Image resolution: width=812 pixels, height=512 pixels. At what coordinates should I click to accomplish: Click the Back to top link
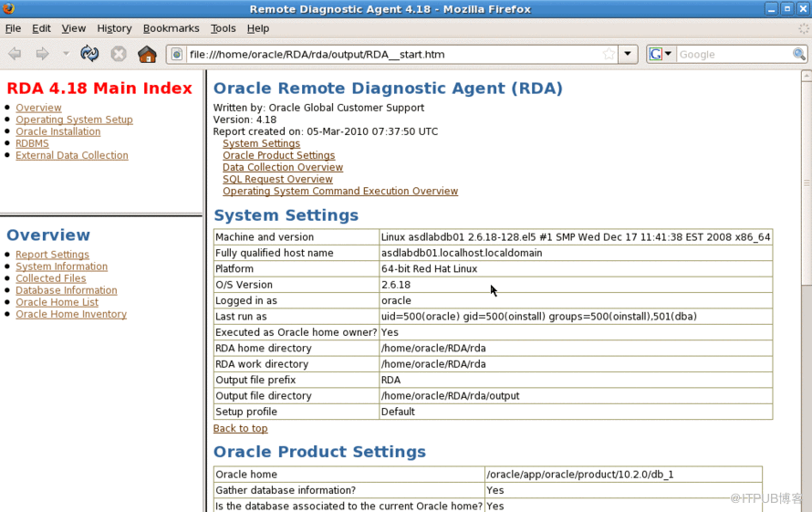click(240, 428)
